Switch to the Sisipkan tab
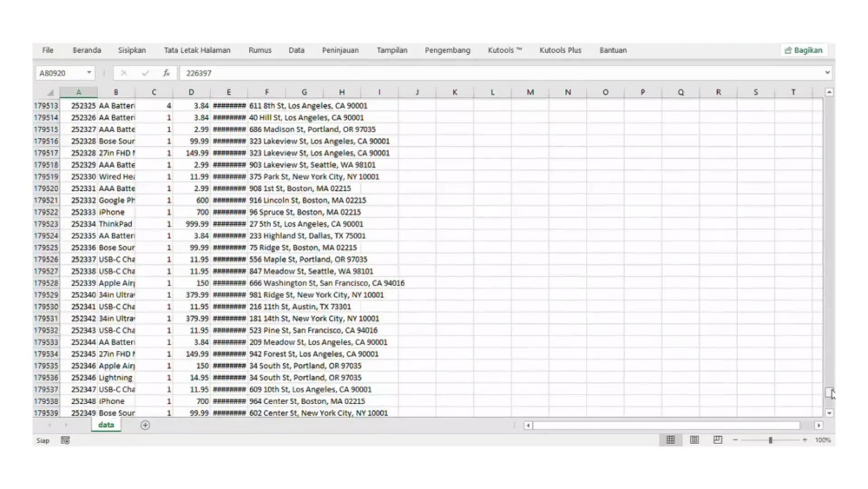The width and height of the screenshot is (868, 489). tap(132, 50)
